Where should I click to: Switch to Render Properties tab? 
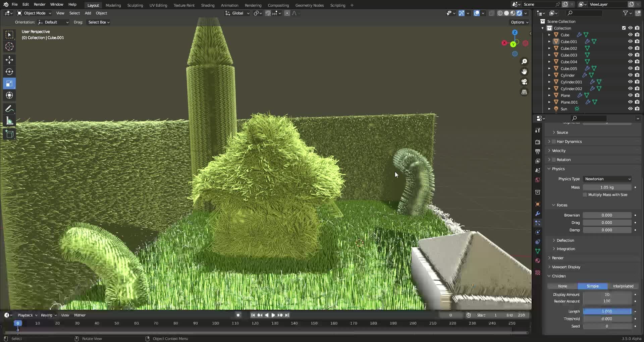tap(537, 142)
